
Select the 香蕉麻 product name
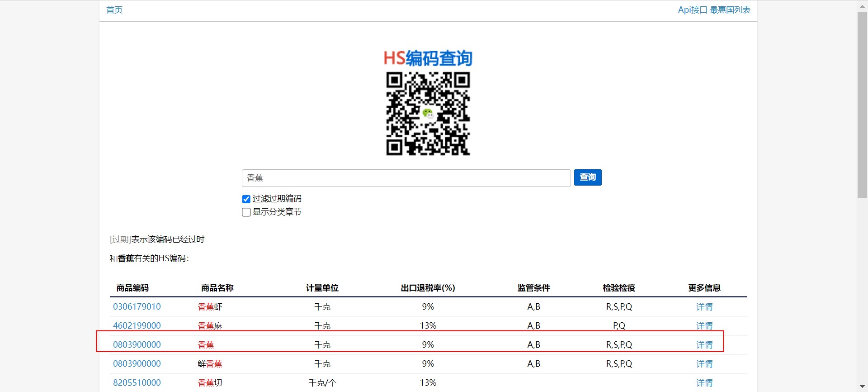210,326
